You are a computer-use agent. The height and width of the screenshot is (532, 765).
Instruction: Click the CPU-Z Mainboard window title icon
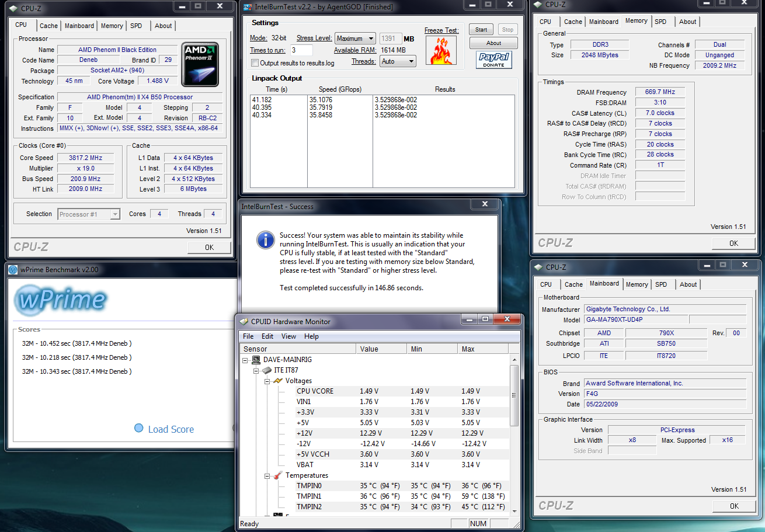[x=538, y=267]
